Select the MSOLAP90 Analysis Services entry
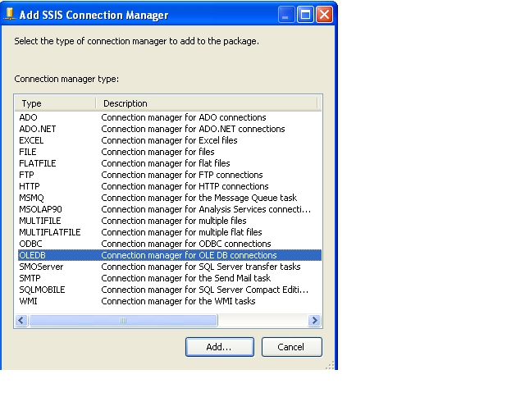This screenshot has height=420, width=525. point(170,209)
